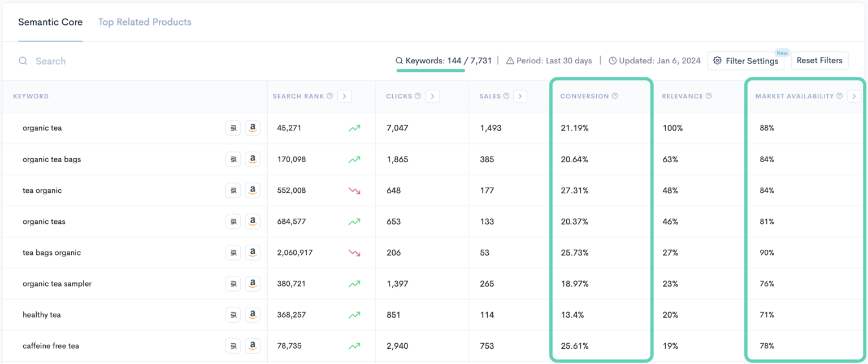Open Amazon search for organic tea
The height and width of the screenshot is (364, 868).
point(253,128)
